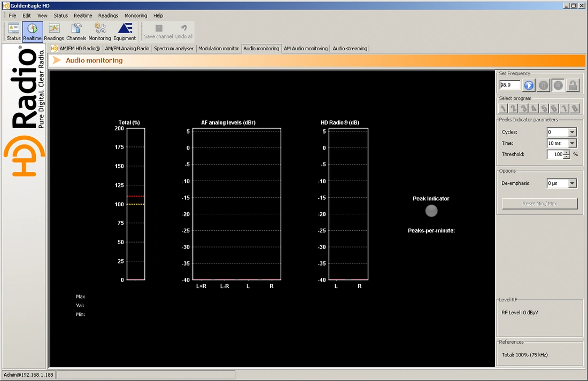Increase Threshold with the up arrow
Image resolution: width=588 pixels, height=381 pixels.
(x=567, y=152)
